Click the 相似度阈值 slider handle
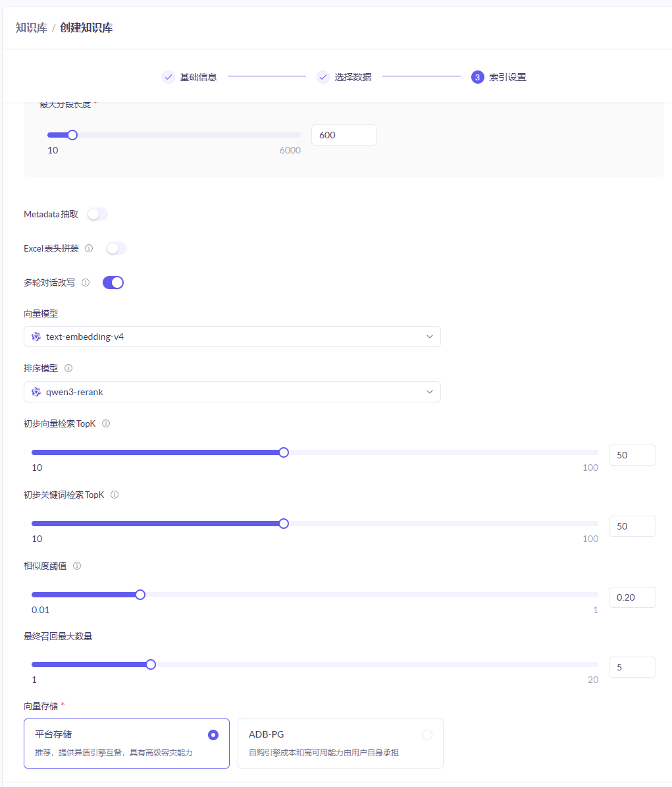 (x=140, y=595)
